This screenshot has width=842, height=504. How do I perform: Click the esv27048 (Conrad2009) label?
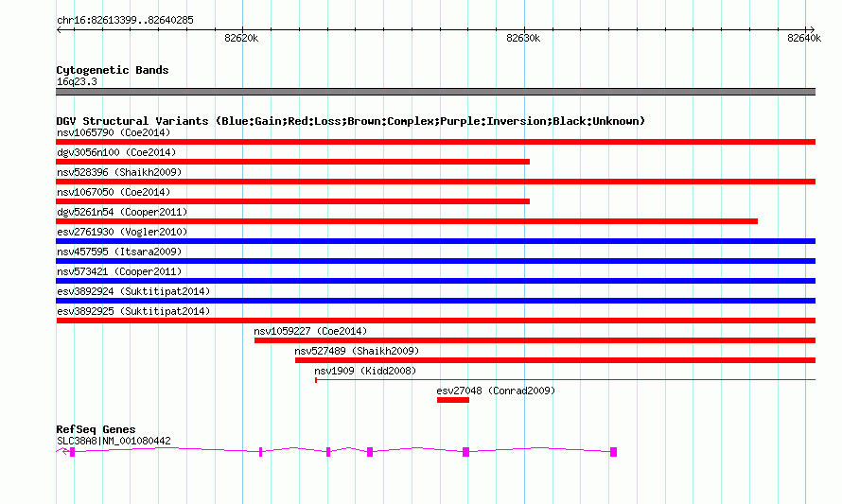click(496, 391)
